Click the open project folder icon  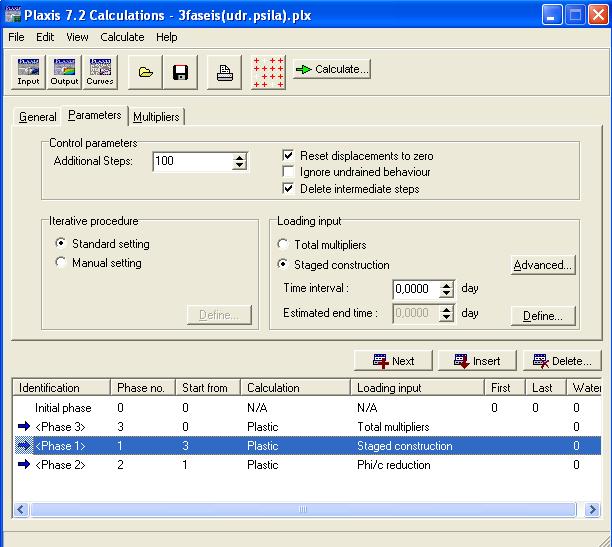point(145,72)
